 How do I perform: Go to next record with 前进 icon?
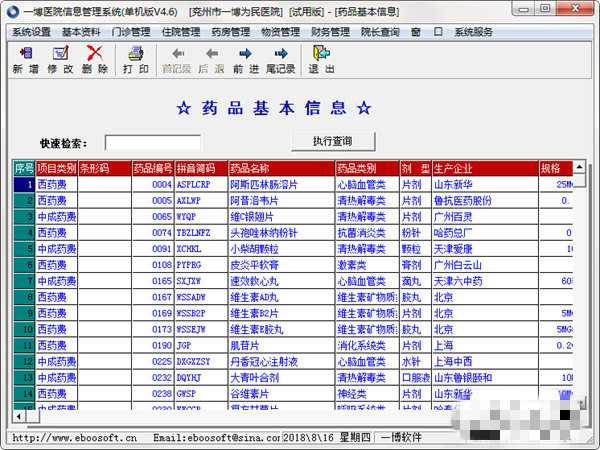pos(245,53)
